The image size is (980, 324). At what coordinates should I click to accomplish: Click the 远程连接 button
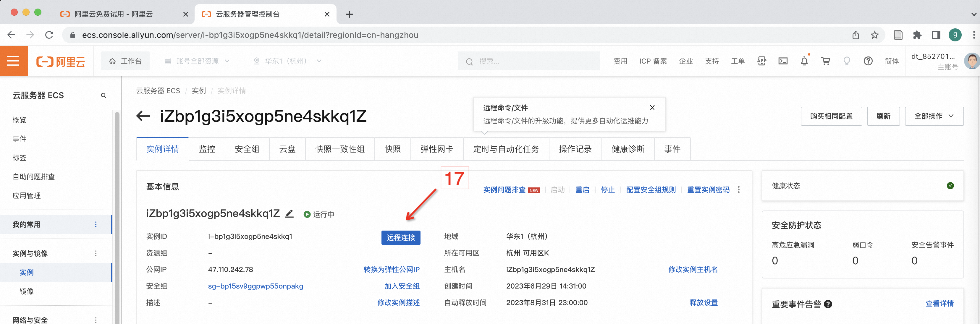pyautogui.click(x=401, y=238)
